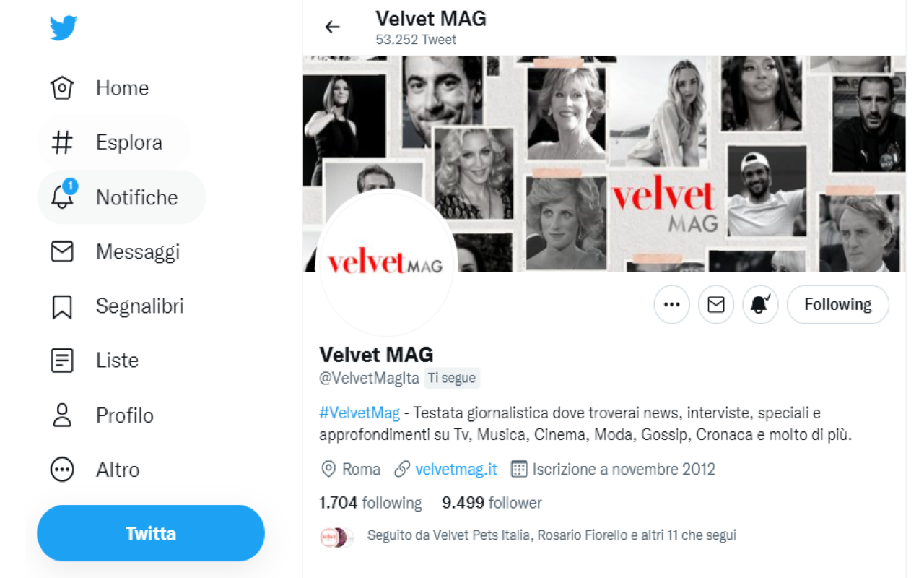Expand the Altro more menu
The width and height of the screenshot is (924, 578).
(63, 470)
